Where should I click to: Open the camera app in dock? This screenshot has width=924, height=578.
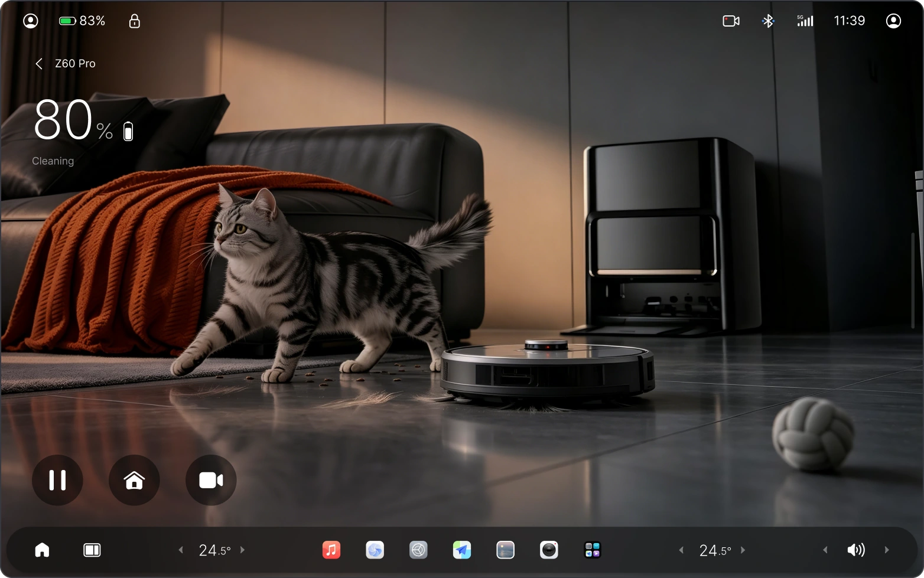pyautogui.click(x=549, y=550)
